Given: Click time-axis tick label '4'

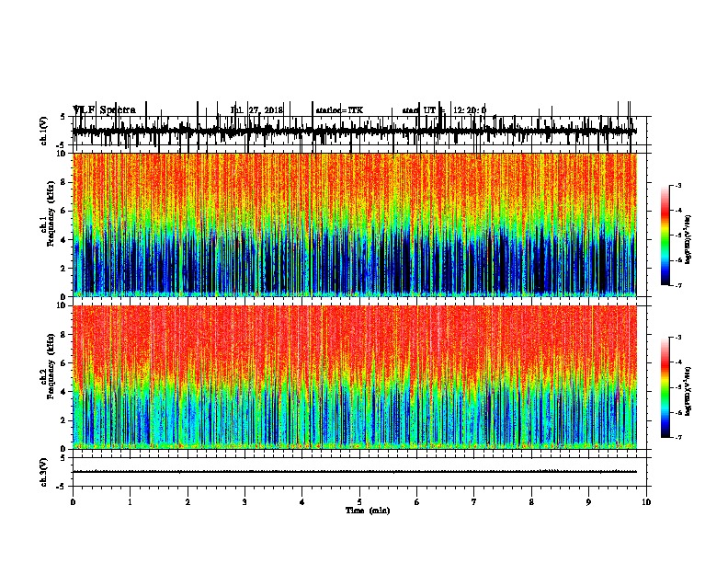Looking at the screenshot, I should (302, 502).
